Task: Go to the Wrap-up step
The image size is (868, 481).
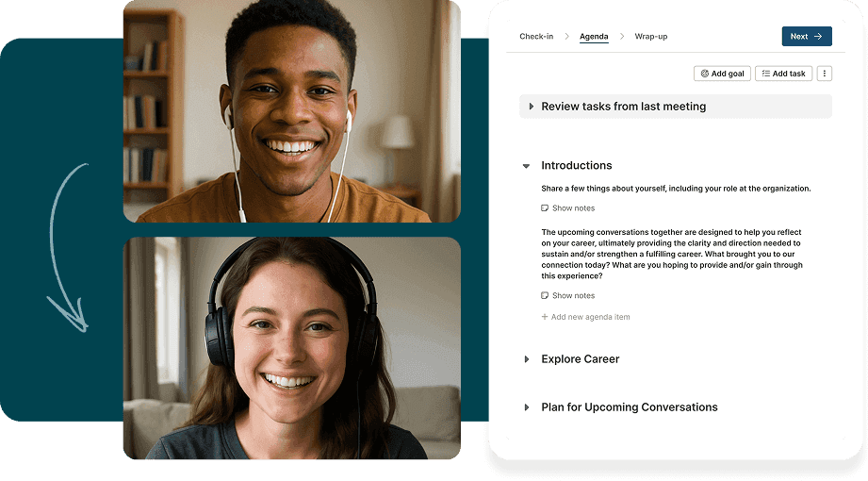Action: tap(650, 36)
